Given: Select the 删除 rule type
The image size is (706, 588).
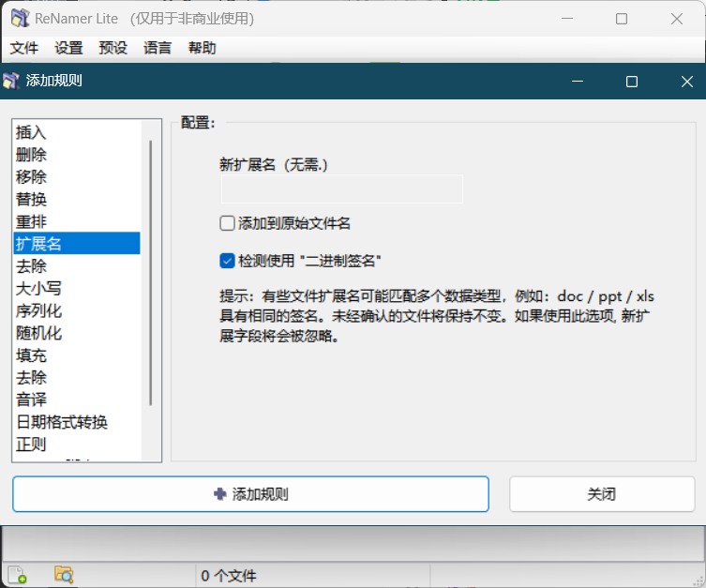Looking at the screenshot, I should (x=77, y=155).
